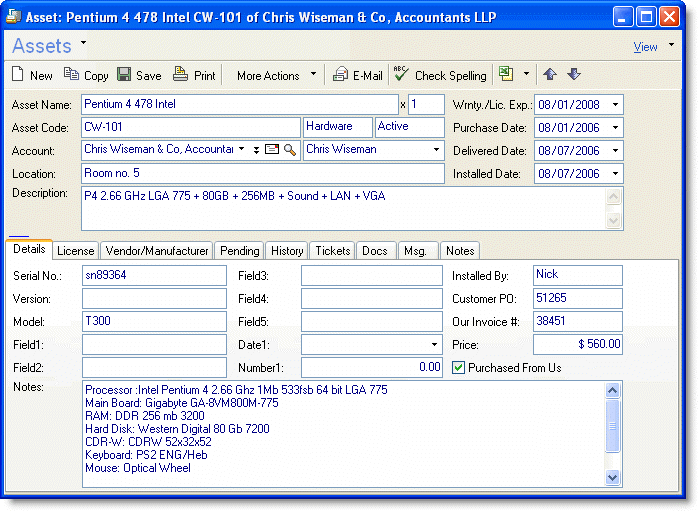Click the magnifier search icon beside Account

290,150
